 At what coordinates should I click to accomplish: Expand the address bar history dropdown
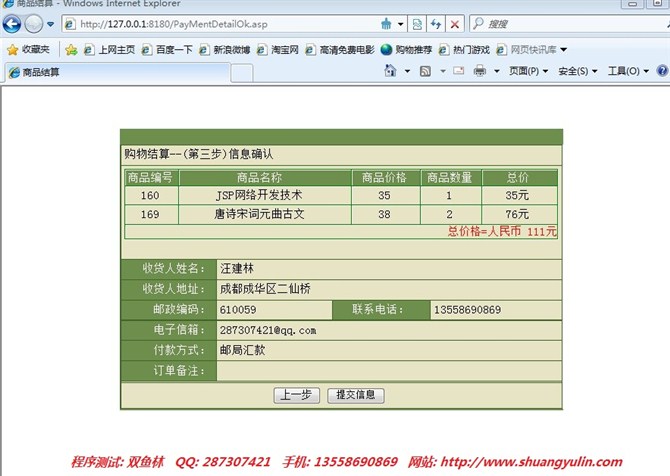click(401, 24)
